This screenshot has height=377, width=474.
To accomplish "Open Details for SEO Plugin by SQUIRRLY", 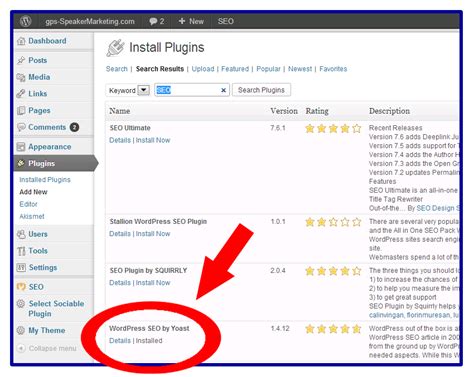I will (120, 283).
